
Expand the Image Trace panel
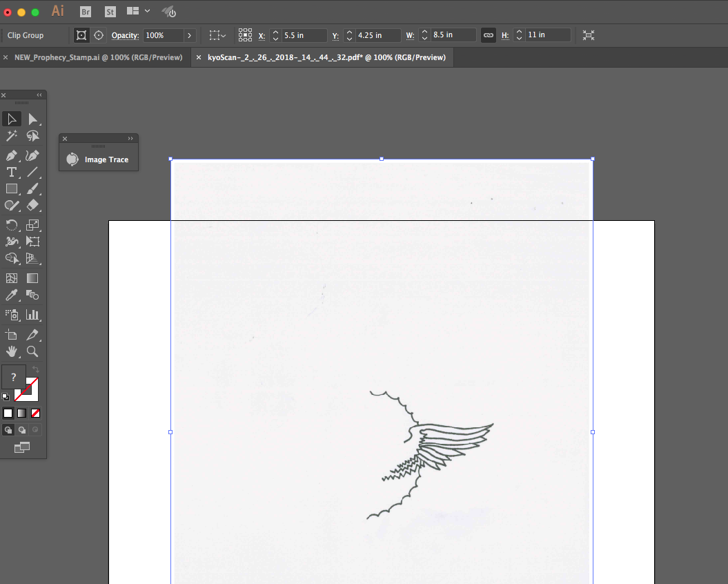coord(130,139)
